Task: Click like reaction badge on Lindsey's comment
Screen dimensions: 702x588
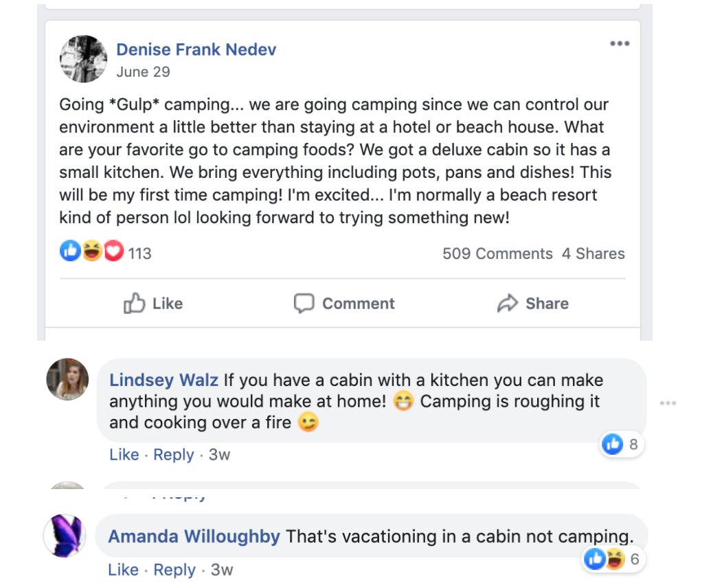Action: (612, 444)
